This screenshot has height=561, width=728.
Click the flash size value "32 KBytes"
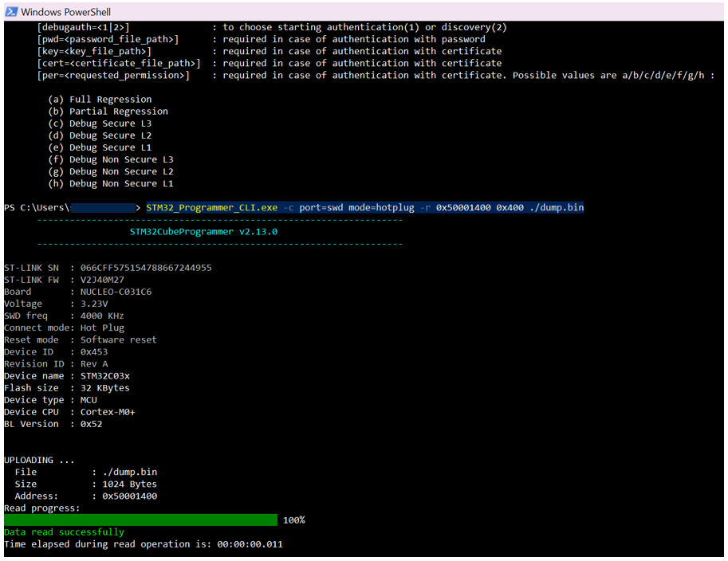click(x=105, y=388)
